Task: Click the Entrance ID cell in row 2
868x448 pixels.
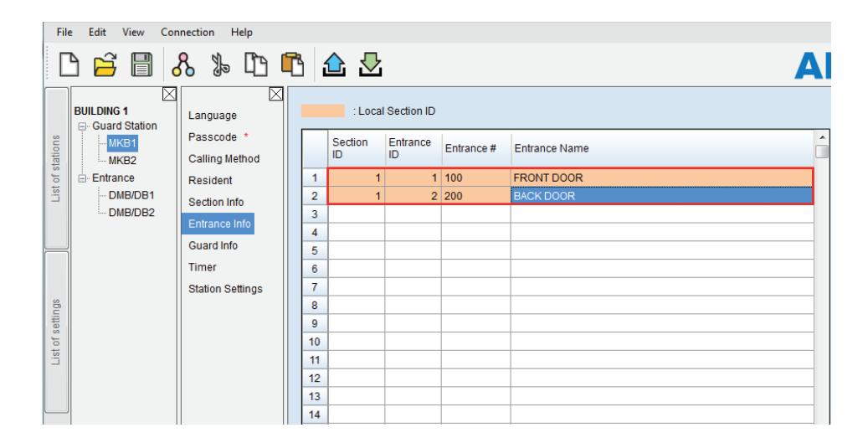Action: (413, 195)
